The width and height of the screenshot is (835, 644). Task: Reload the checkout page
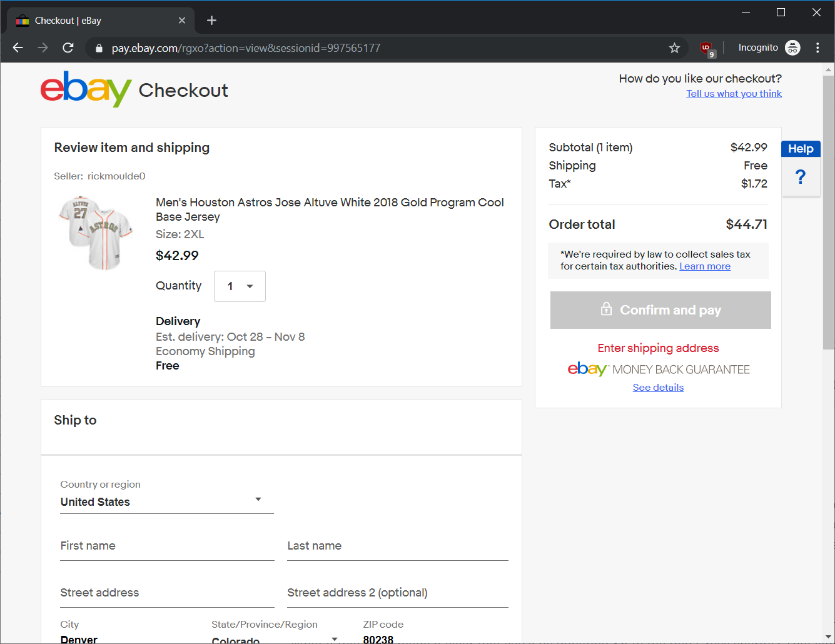[x=68, y=48]
